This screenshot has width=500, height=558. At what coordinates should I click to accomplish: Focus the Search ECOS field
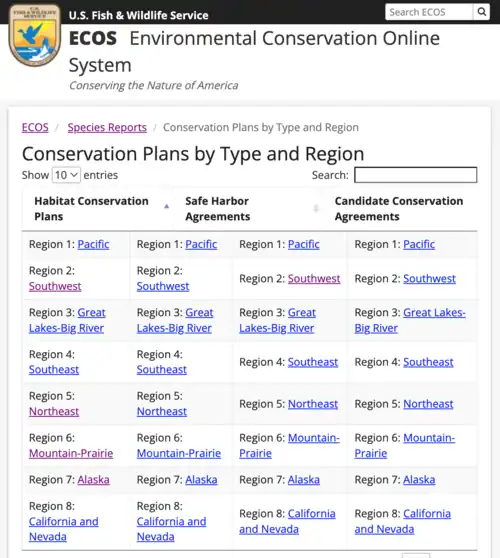[429, 12]
